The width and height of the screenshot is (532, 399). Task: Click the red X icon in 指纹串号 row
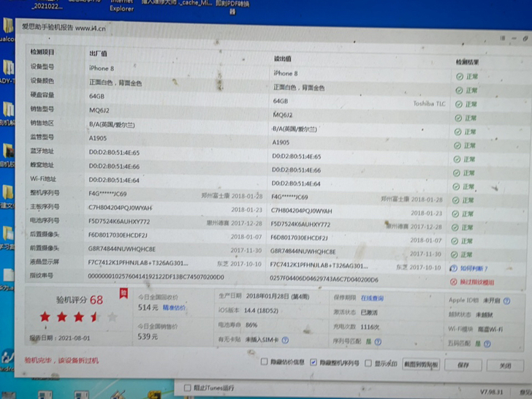tap(453, 282)
